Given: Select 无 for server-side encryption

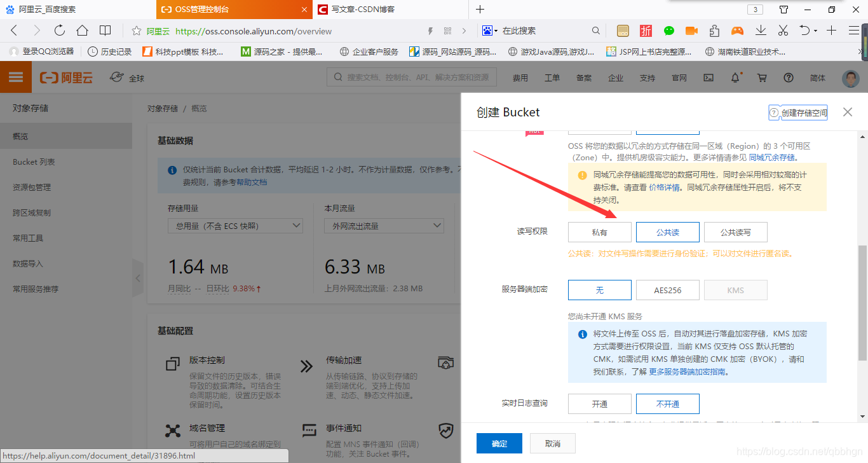Looking at the screenshot, I should (600, 290).
